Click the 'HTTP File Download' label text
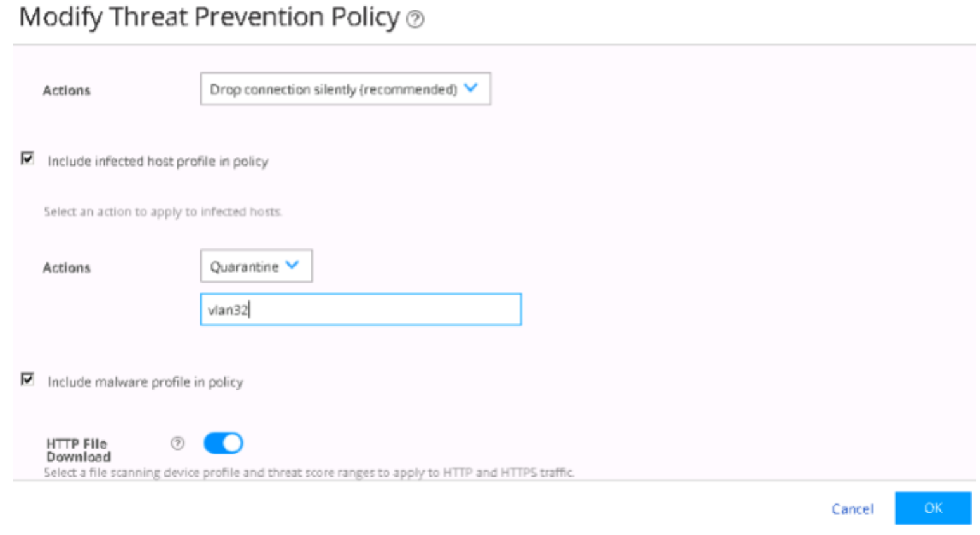The height and width of the screenshot is (535, 980). [78, 450]
